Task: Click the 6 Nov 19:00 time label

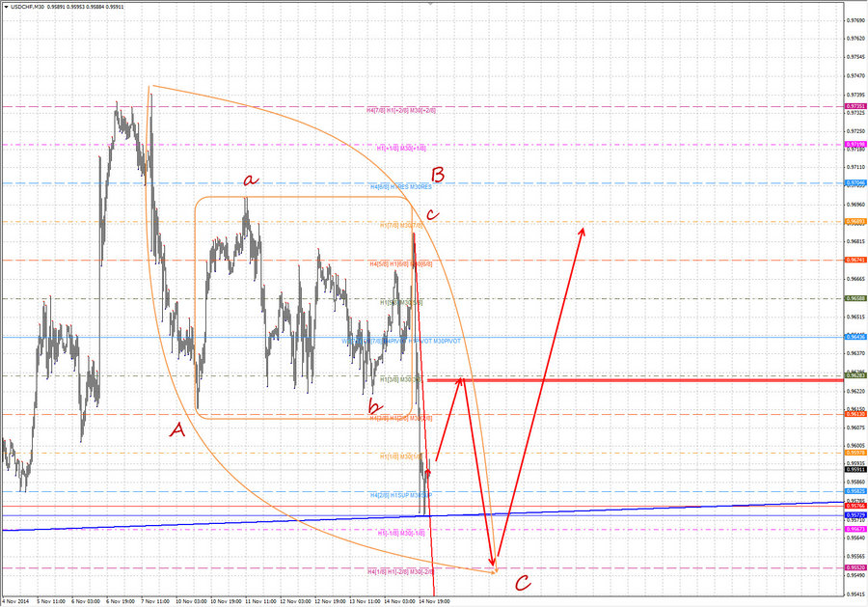Action: pos(121,601)
